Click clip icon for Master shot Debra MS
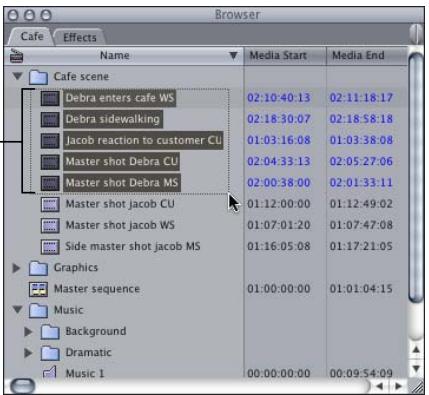 pyautogui.click(x=50, y=183)
